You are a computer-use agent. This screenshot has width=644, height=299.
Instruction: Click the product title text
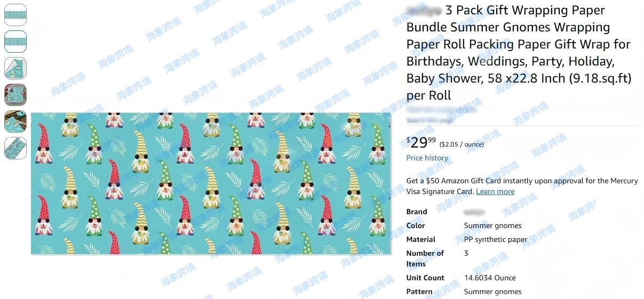[519, 53]
